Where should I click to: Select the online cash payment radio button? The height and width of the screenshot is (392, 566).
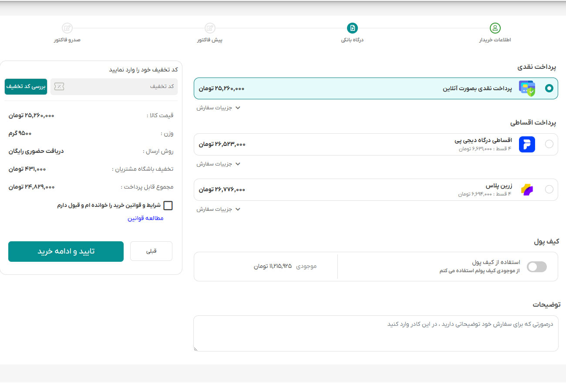pos(549,88)
